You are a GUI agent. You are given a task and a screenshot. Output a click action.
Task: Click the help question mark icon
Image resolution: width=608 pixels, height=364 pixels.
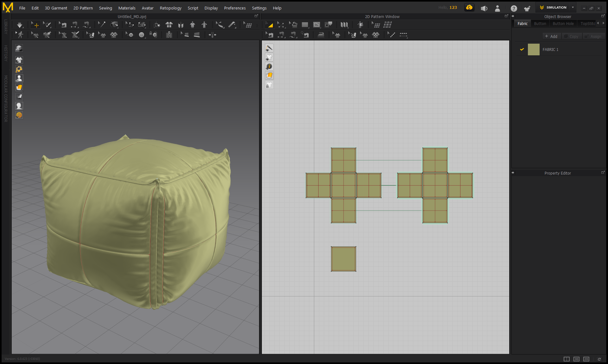point(514,9)
